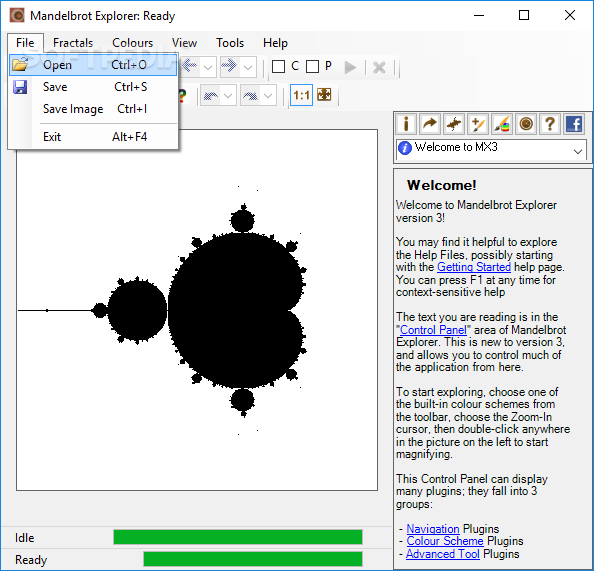Open the forward arrow history dropdown
Screen dimensions: 594x571
pos(248,67)
